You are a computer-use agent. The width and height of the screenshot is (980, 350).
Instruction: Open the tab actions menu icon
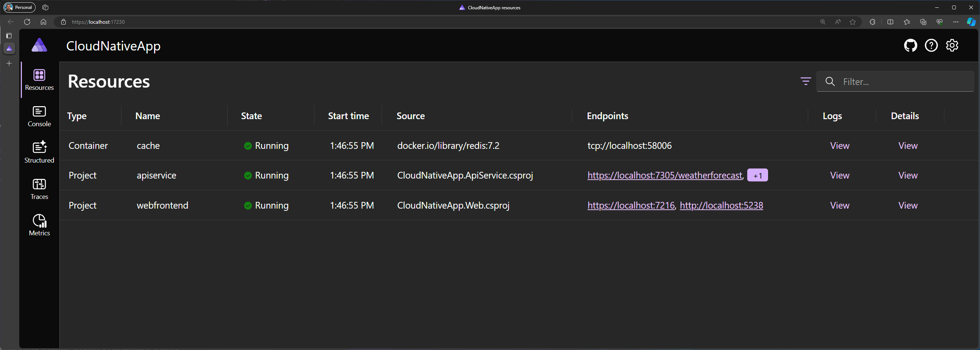(9, 36)
